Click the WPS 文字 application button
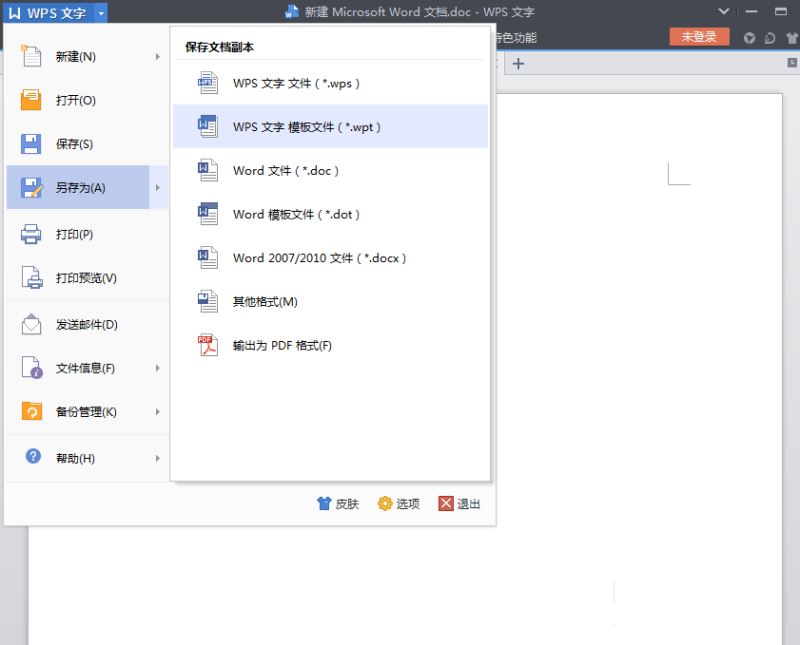Viewport: 800px width, 645px height. pyautogui.click(x=48, y=13)
